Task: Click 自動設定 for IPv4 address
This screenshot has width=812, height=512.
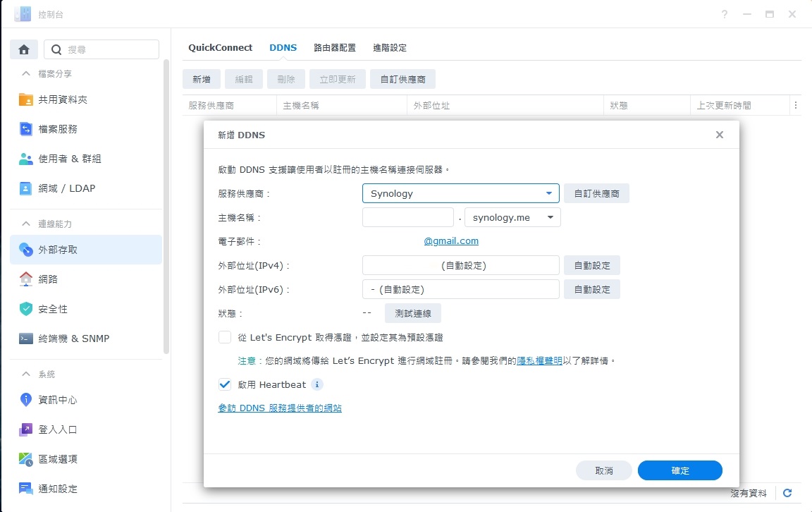Action: click(x=592, y=265)
